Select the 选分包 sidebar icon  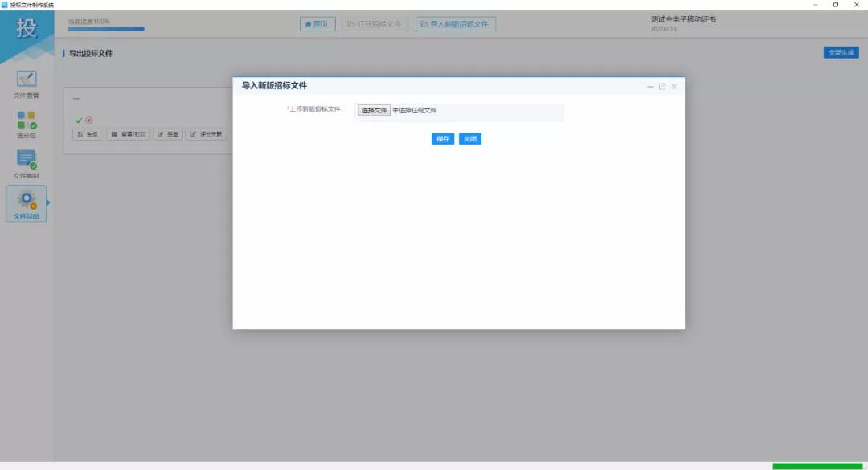point(27,121)
